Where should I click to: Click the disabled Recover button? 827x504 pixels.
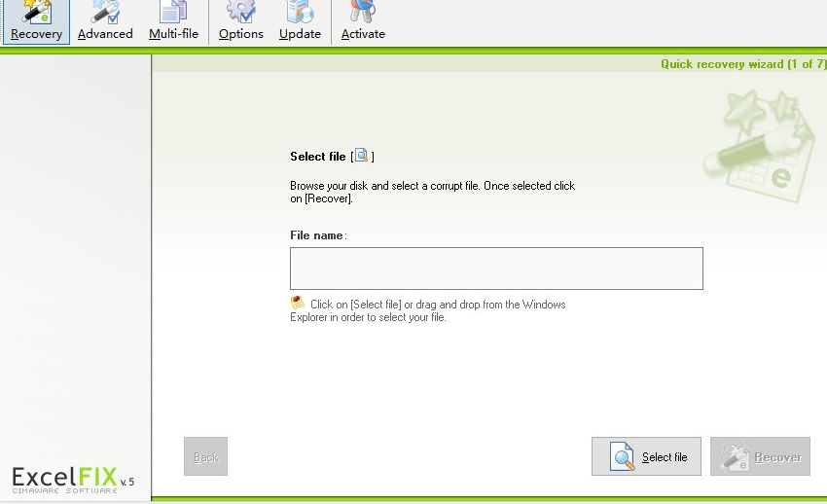click(x=760, y=456)
